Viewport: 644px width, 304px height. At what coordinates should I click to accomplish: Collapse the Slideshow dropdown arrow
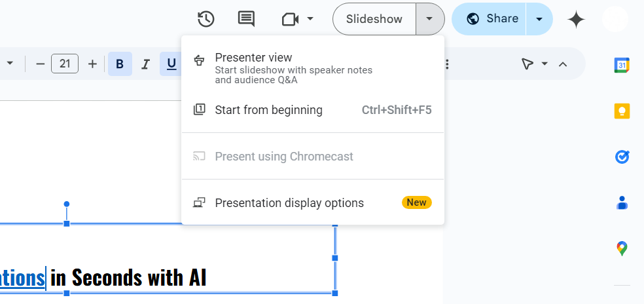429,19
